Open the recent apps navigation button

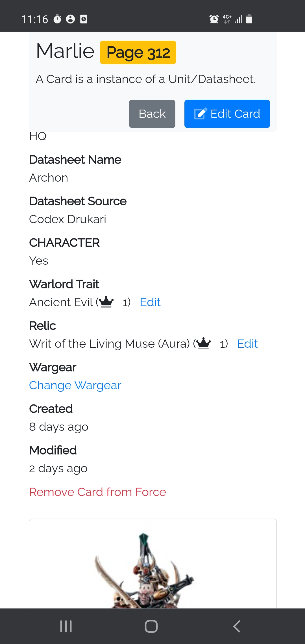tap(66, 626)
